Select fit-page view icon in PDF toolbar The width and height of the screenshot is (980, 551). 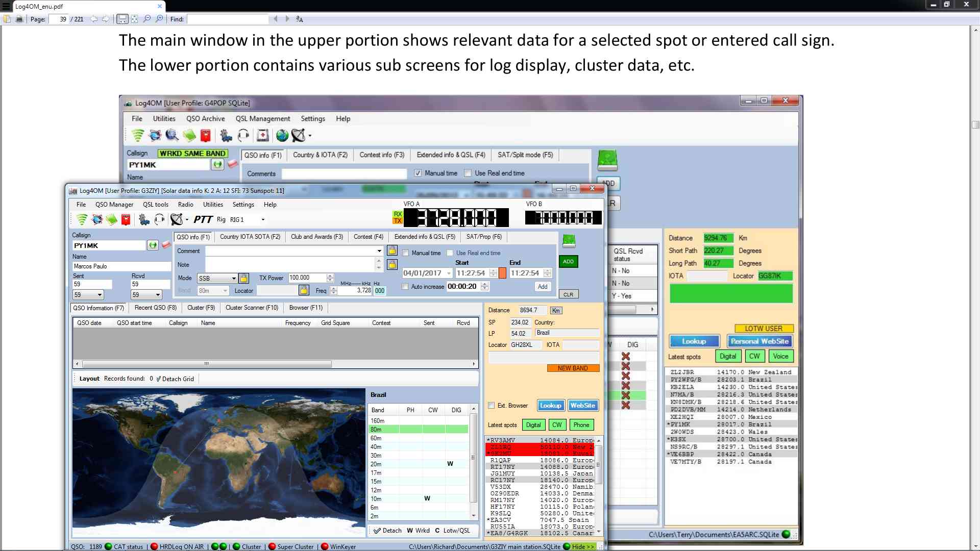point(134,19)
